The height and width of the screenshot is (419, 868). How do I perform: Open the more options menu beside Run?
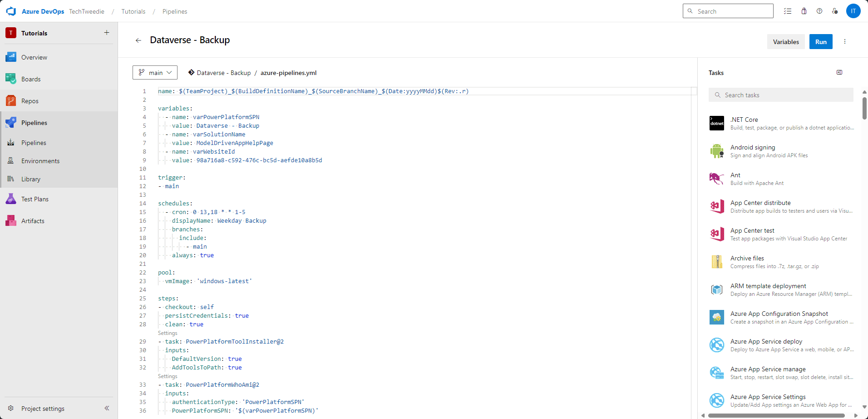point(845,41)
